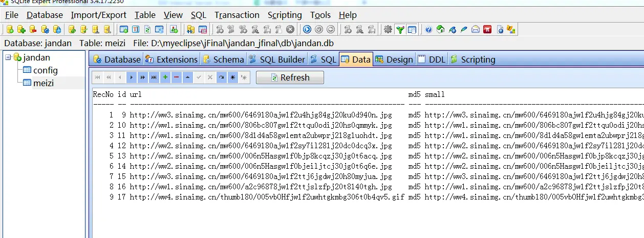Switch to the DDL tab
The image size is (644, 238).
point(432,60)
